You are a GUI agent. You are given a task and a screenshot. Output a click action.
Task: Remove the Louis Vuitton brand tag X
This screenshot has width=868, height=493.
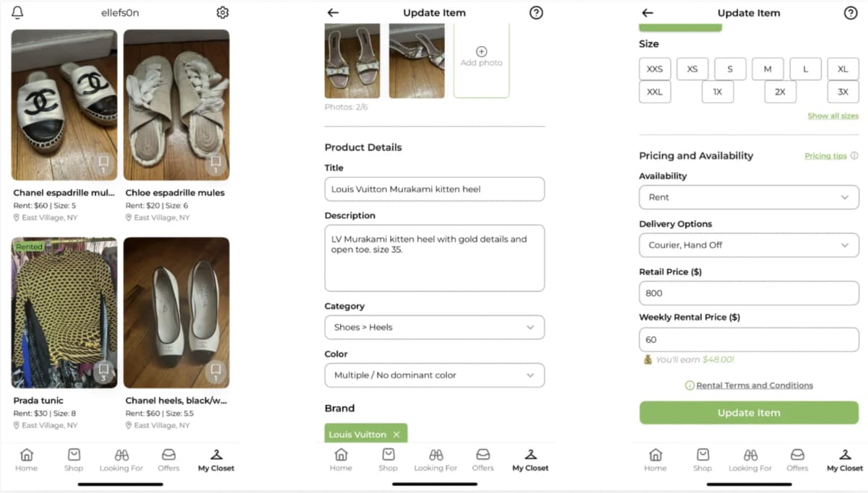coord(396,434)
